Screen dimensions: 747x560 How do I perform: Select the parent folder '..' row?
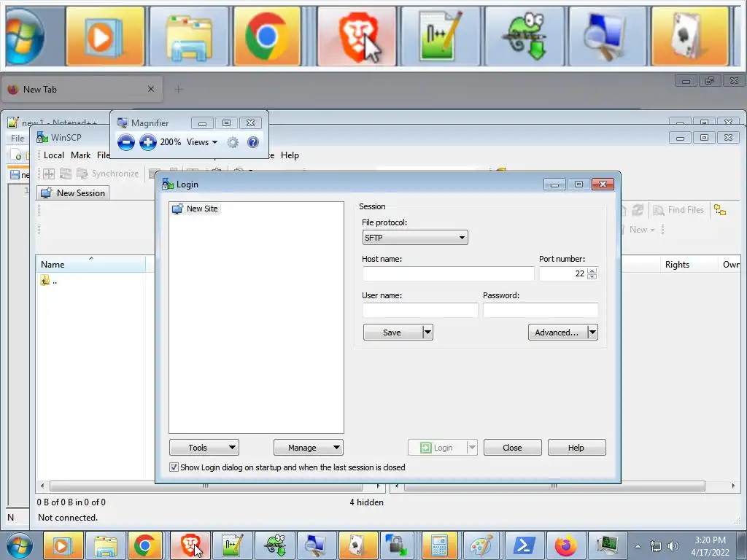coord(49,281)
